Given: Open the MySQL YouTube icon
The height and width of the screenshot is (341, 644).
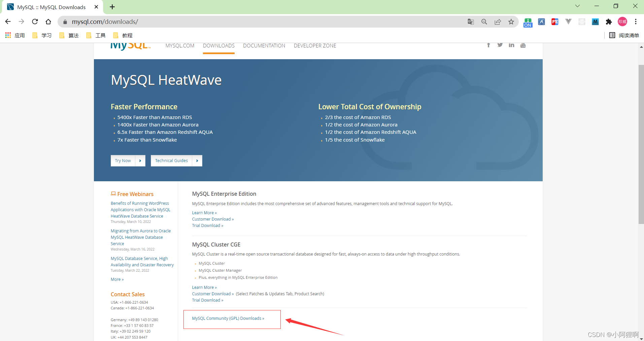Looking at the screenshot, I should pos(523,45).
